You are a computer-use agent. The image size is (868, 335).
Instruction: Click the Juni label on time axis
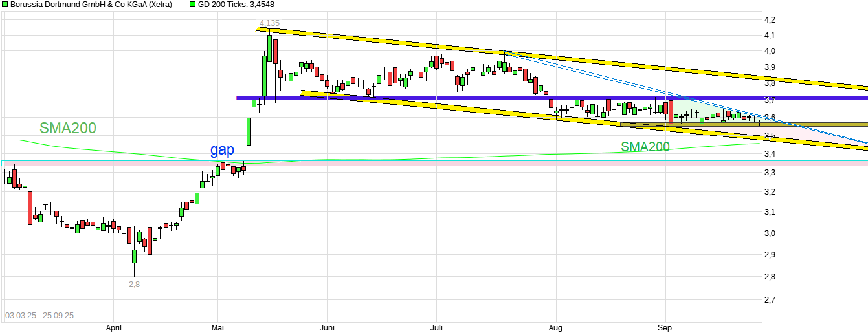[x=328, y=328]
